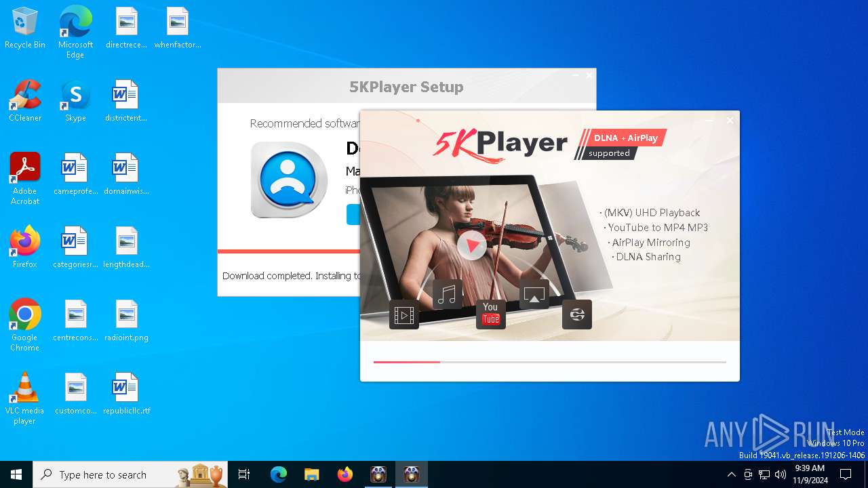The image size is (868, 488).
Task: Close the 5KPlayer Setup window
Action: [x=589, y=75]
